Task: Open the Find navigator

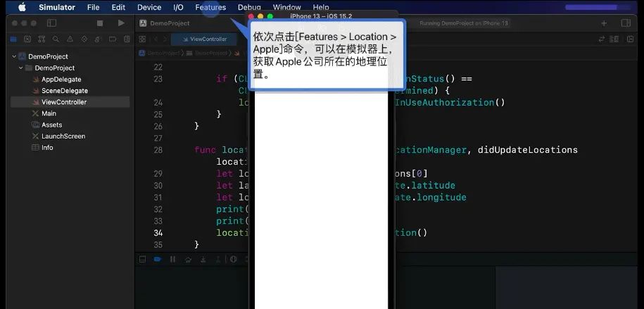Action: pyautogui.click(x=56, y=39)
